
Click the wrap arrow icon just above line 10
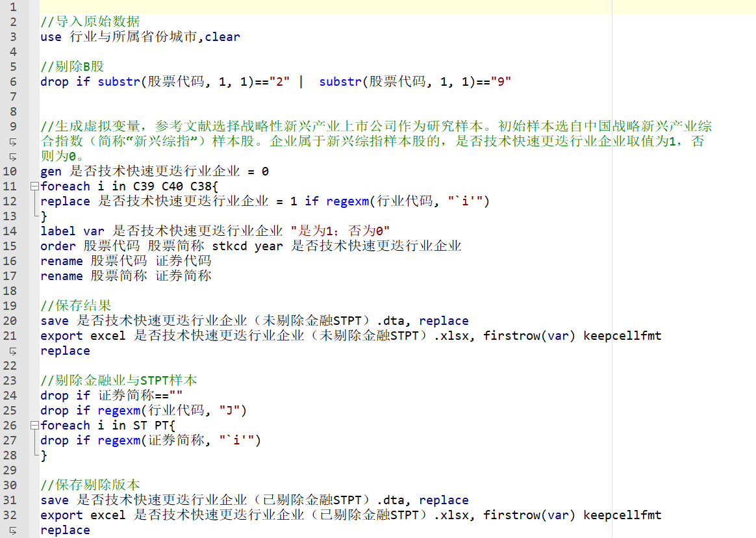(12, 157)
